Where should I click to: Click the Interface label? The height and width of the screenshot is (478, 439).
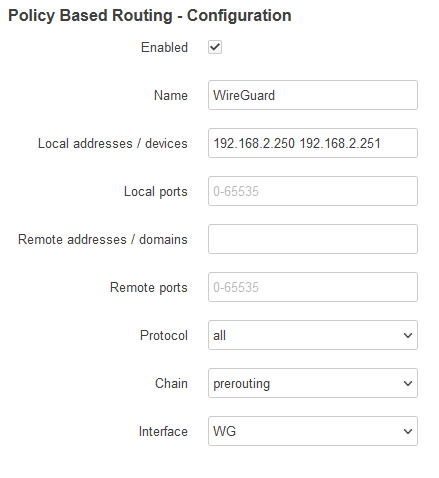pos(163,431)
